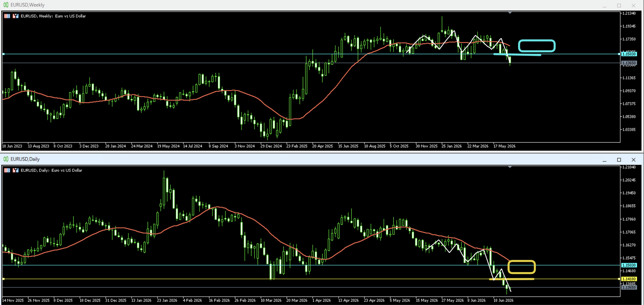
Task: Select left handle of yellow horizontal line
Action: coord(4,279)
